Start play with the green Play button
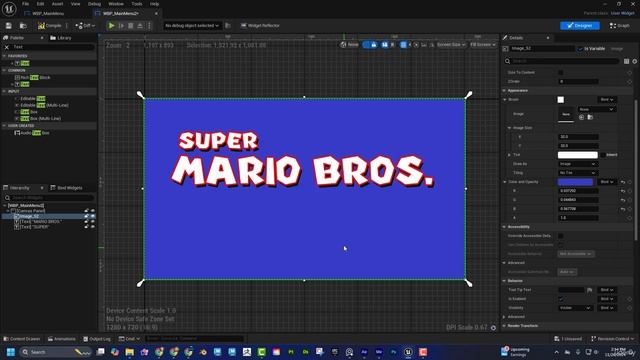 point(111,26)
